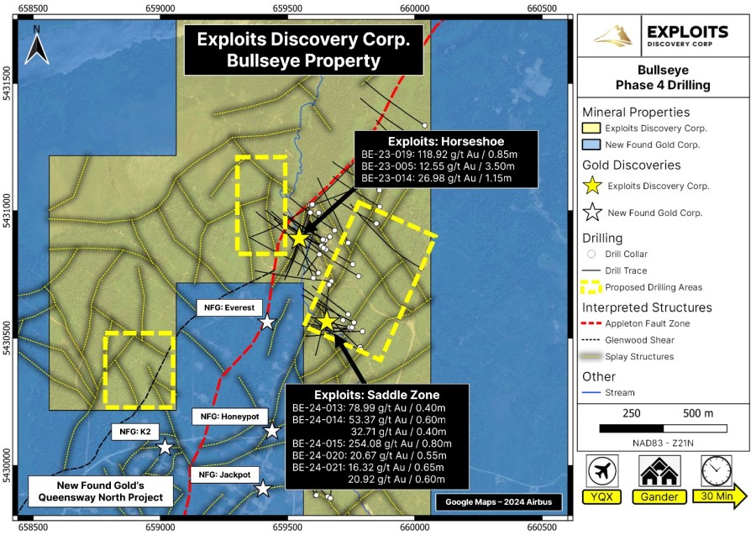Click the Drill Collar circle legend symbol

[591, 254]
